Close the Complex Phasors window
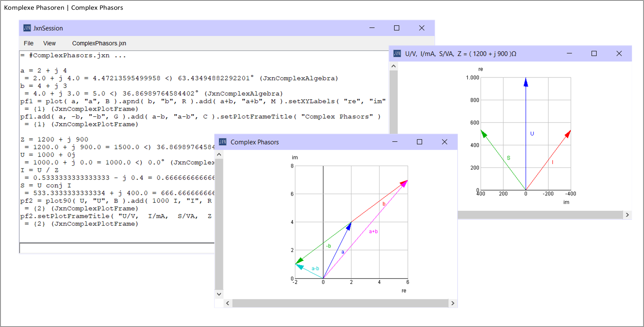The width and height of the screenshot is (644, 327). 444,142
